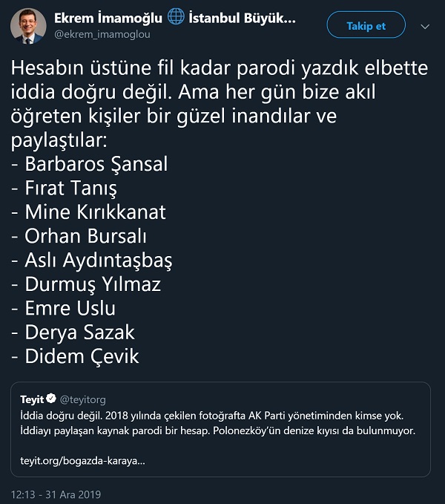Open the tweet options chevron menu

(x=425, y=26)
